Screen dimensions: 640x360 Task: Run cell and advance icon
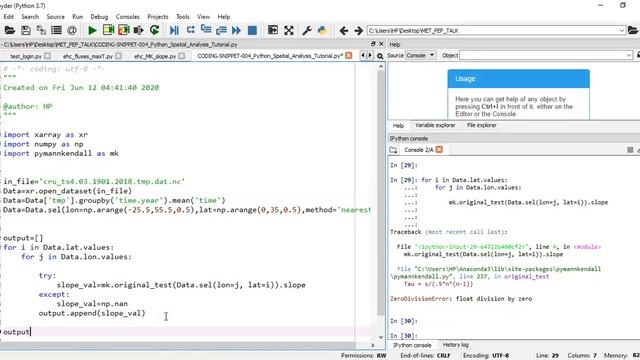pyautogui.click(x=124, y=30)
